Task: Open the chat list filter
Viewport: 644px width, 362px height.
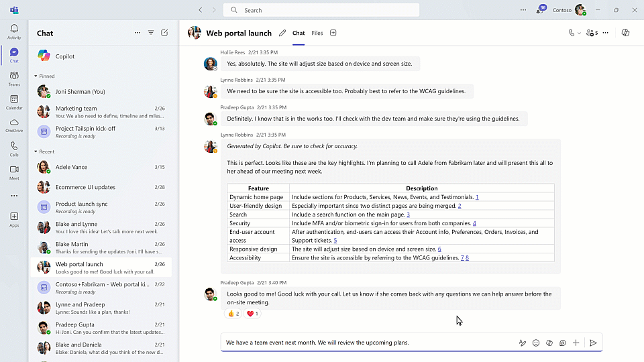Action: point(151,33)
